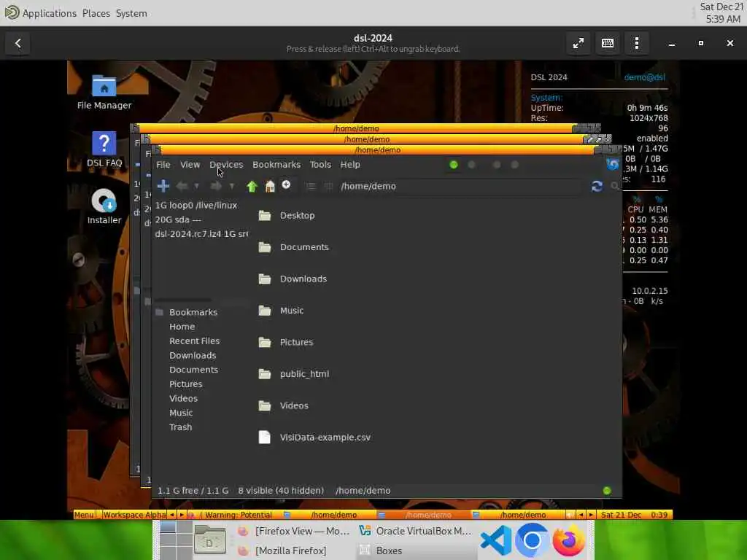Open back history dropdown arrow
Image resolution: width=747 pixels, height=560 pixels.
[x=196, y=186]
